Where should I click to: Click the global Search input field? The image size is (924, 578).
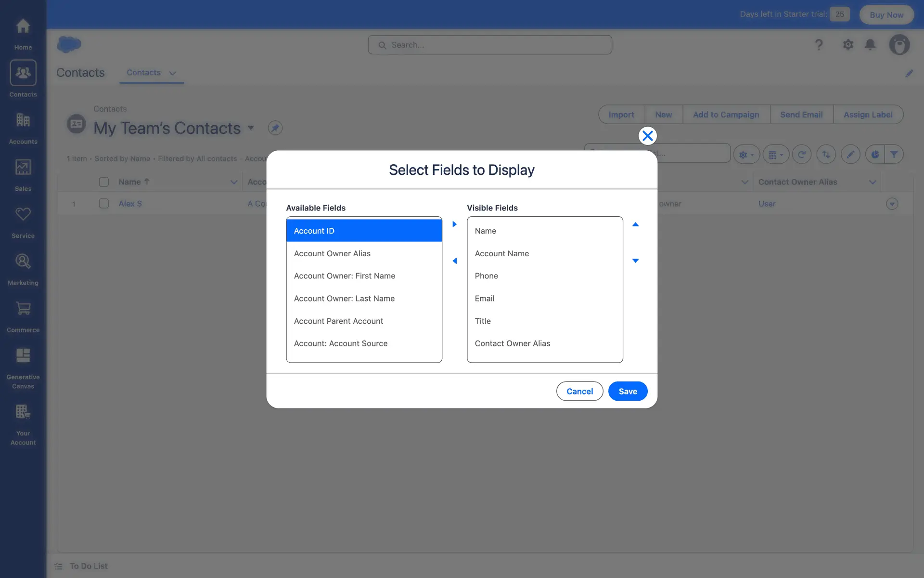(x=490, y=45)
